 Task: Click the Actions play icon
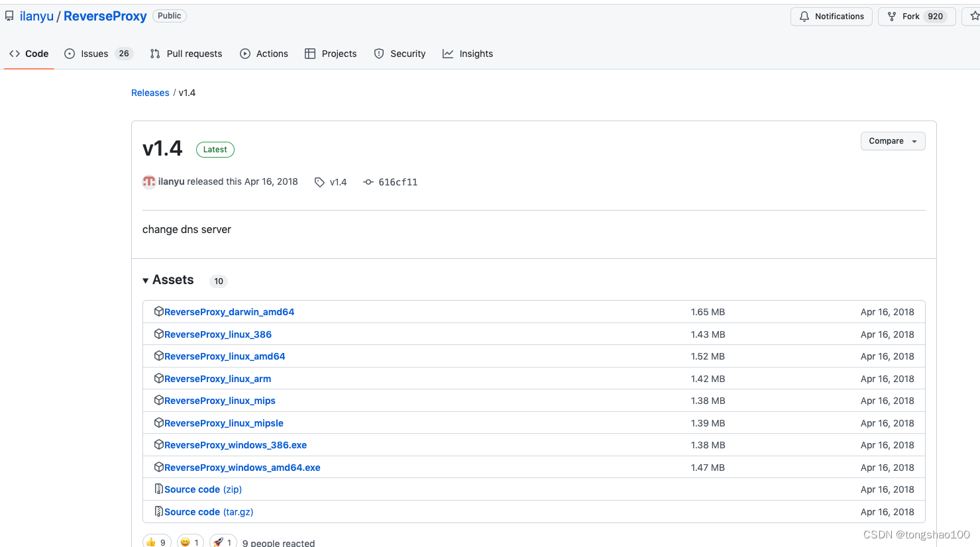(245, 54)
